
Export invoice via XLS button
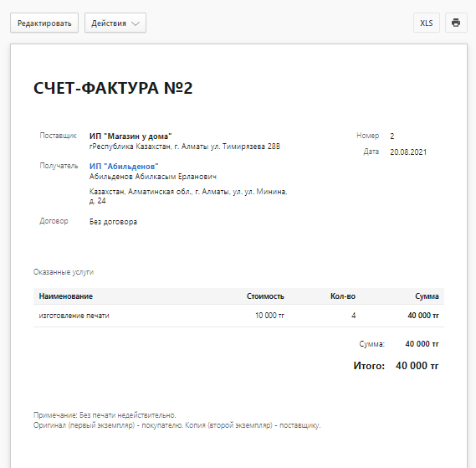[427, 23]
